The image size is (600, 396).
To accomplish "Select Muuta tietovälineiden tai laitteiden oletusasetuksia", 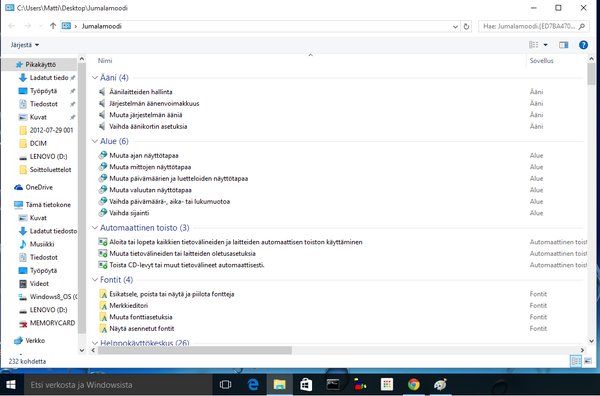I will tap(177, 253).
